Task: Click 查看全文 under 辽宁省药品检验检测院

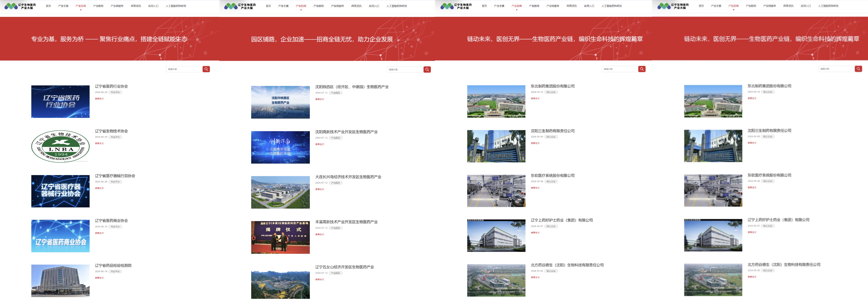Action: tap(99, 278)
